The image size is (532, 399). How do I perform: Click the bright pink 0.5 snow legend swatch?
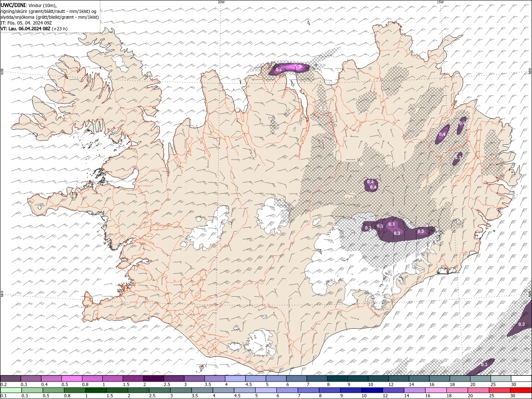[72, 379]
